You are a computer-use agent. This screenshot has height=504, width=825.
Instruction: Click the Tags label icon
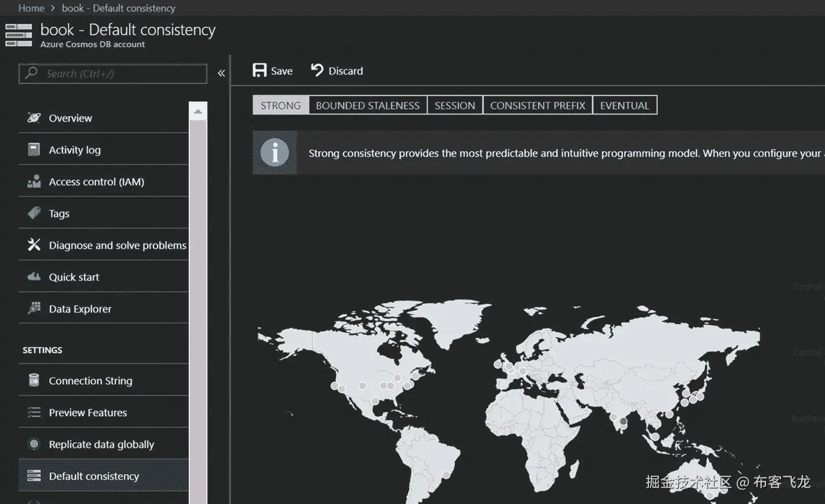click(x=34, y=213)
